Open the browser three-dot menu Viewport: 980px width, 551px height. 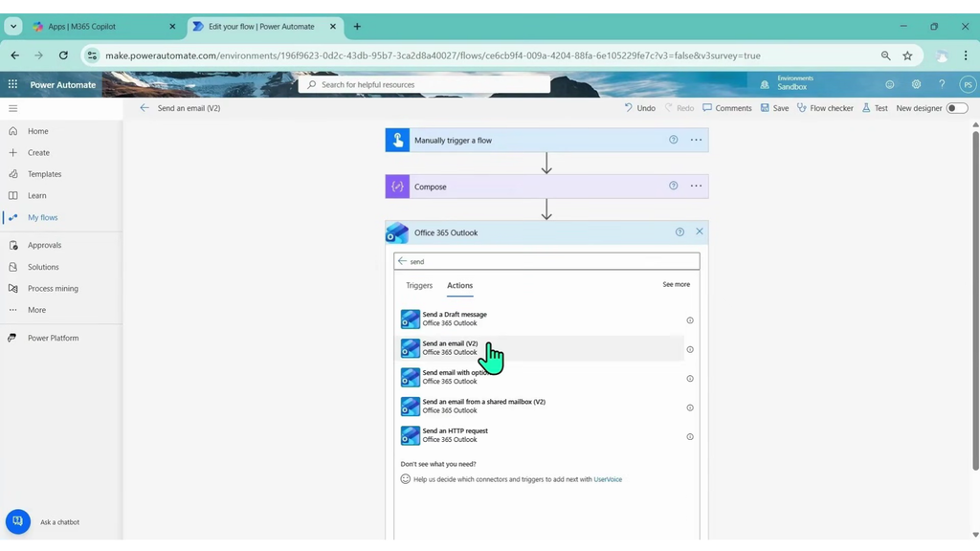click(x=966, y=55)
